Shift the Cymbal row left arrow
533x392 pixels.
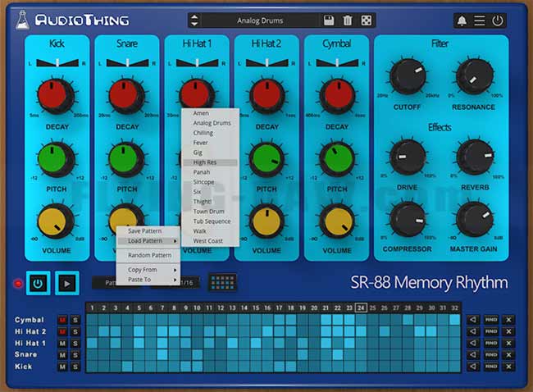pyautogui.click(x=473, y=320)
